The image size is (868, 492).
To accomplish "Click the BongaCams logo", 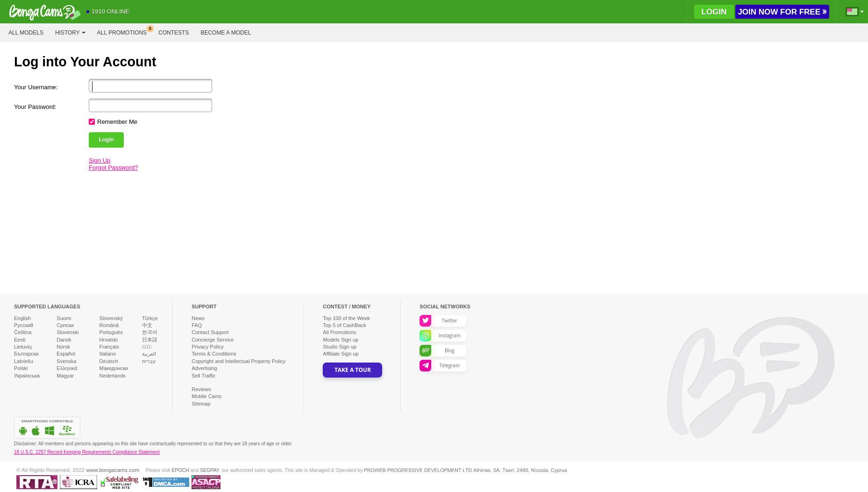I will point(45,12).
